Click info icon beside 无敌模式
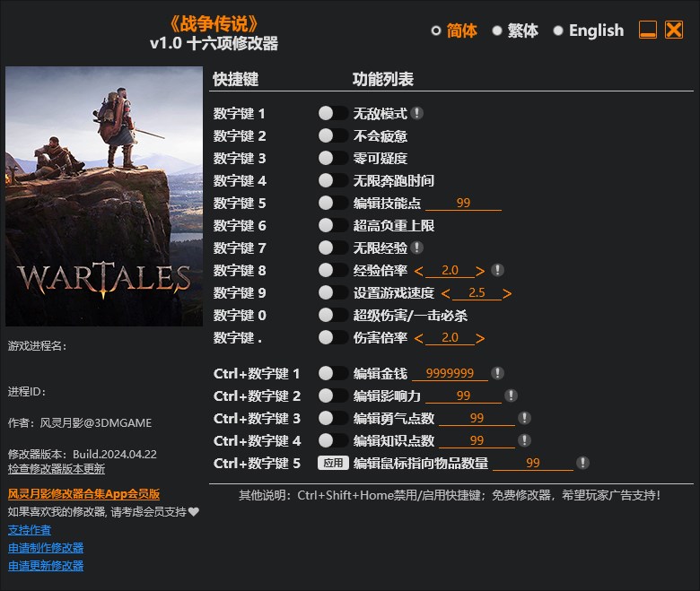Viewport: 700px width, 591px height. pos(417,113)
